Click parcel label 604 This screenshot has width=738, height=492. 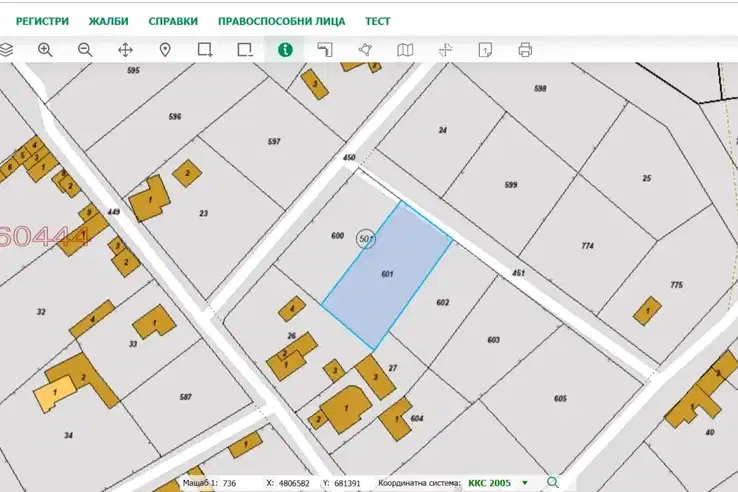click(x=417, y=418)
